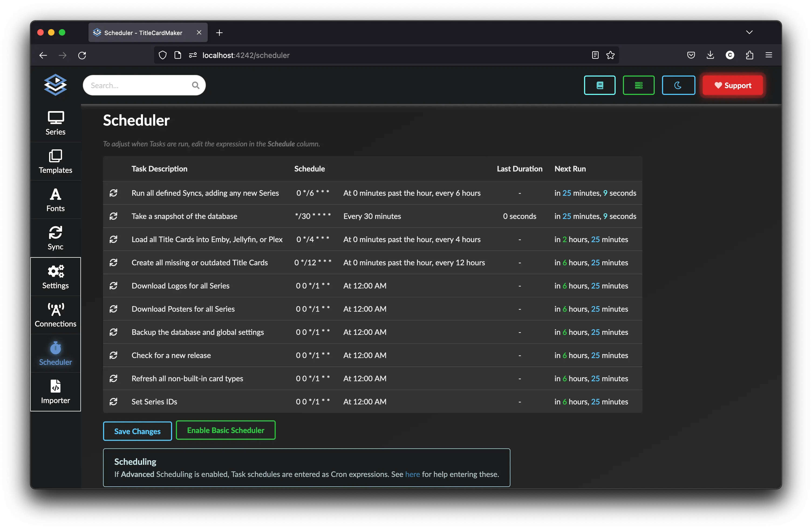Click Enable Basic Scheduler button

[226, 430]
